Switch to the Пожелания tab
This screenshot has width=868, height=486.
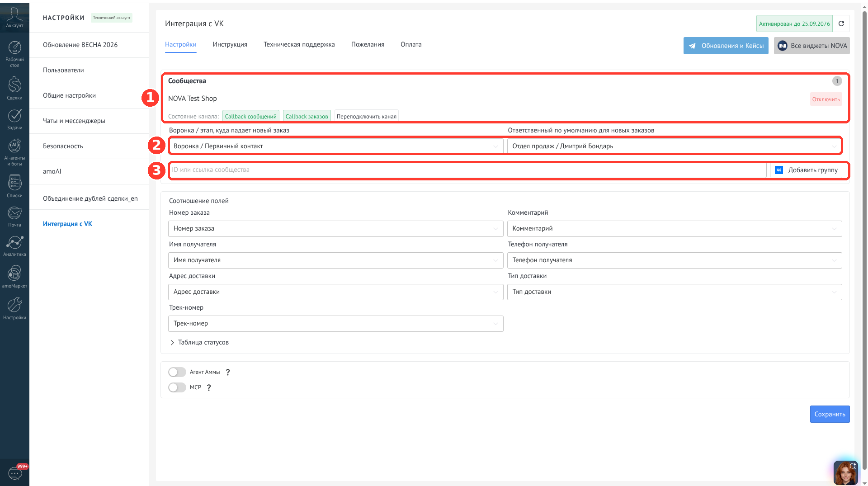[368, 44]
